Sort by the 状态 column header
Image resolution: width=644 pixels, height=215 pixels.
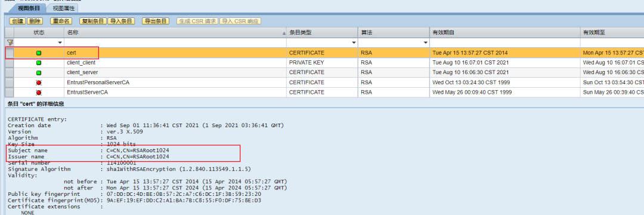point(39,32)
